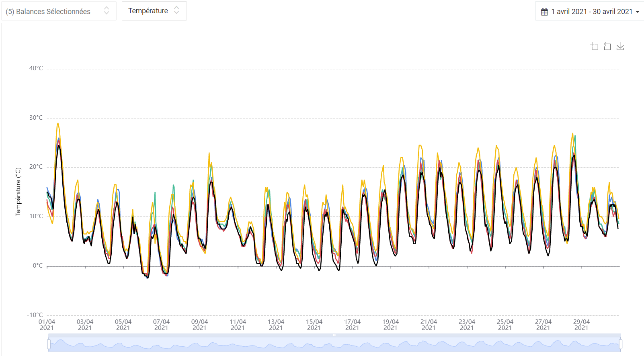Click the 17/04 2021 x-axis date
This screenshot has height=356, width=644.
(352, 325)
